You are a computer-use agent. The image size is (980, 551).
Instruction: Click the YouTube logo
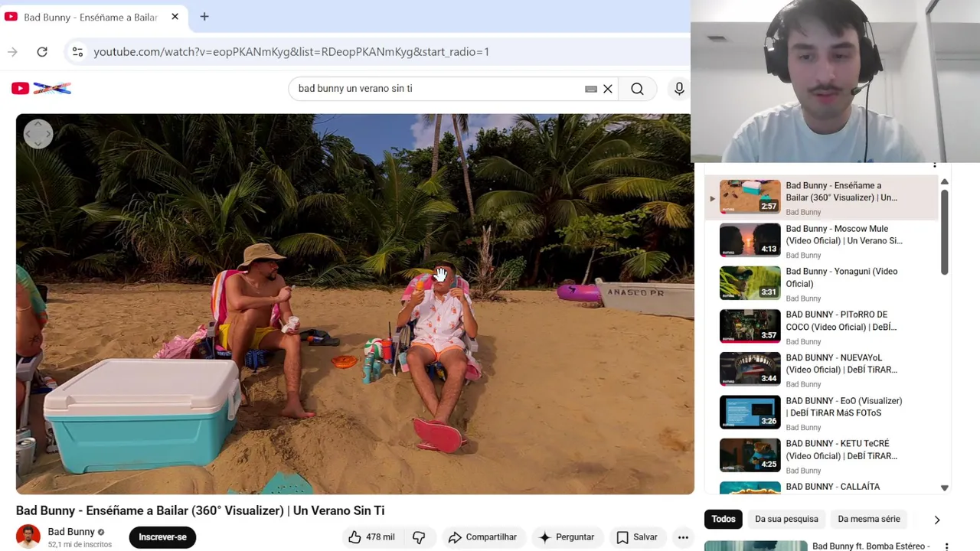(41, 89)
